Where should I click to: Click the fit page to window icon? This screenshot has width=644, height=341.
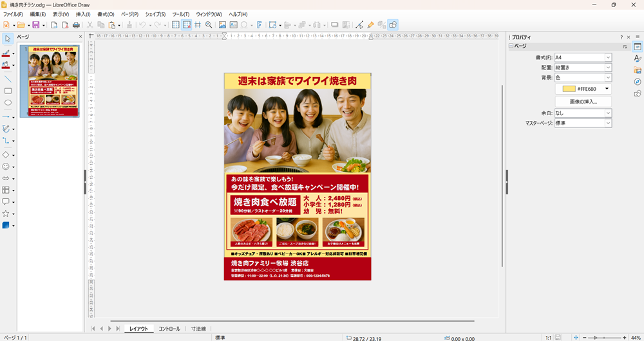(575, 337)
